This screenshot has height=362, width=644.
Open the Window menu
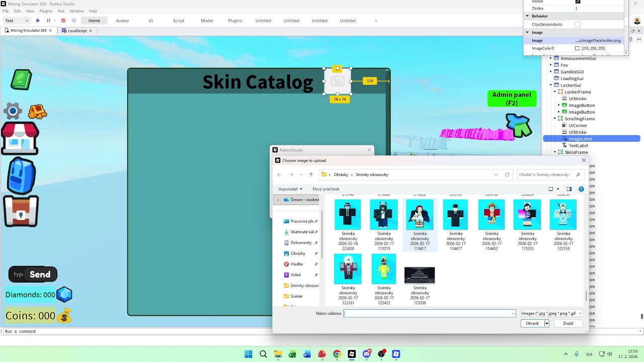point(76,11)
